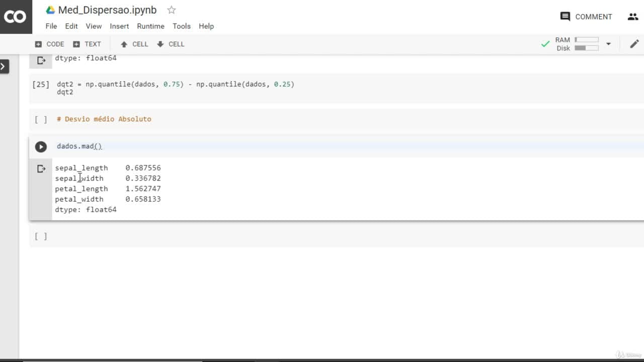The image size is (644, 362).
Task: Open the Edit menu
Action: (x=71, y=26)
